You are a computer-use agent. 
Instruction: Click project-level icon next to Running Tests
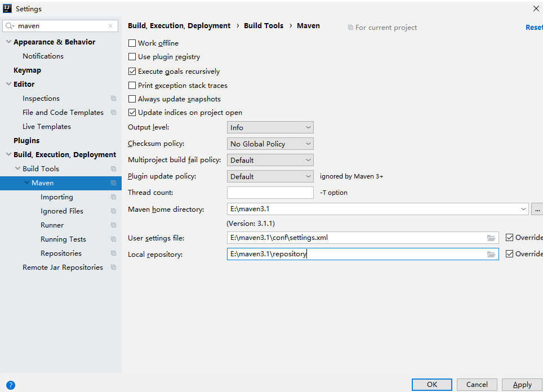[x=113, y=239]
